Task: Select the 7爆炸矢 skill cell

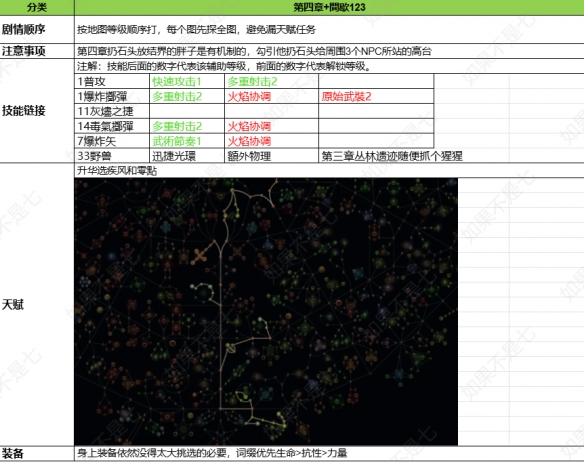Action: click(x=112, y=141)
